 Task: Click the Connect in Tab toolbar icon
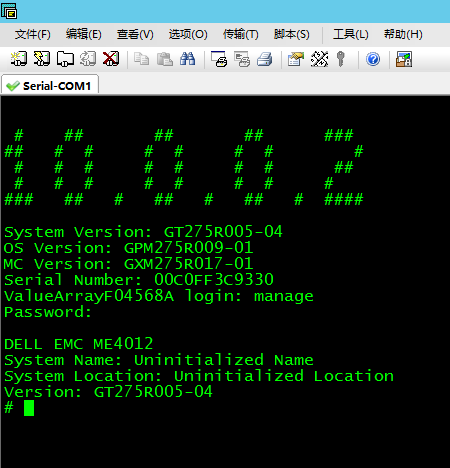click(x=65, y=59)
